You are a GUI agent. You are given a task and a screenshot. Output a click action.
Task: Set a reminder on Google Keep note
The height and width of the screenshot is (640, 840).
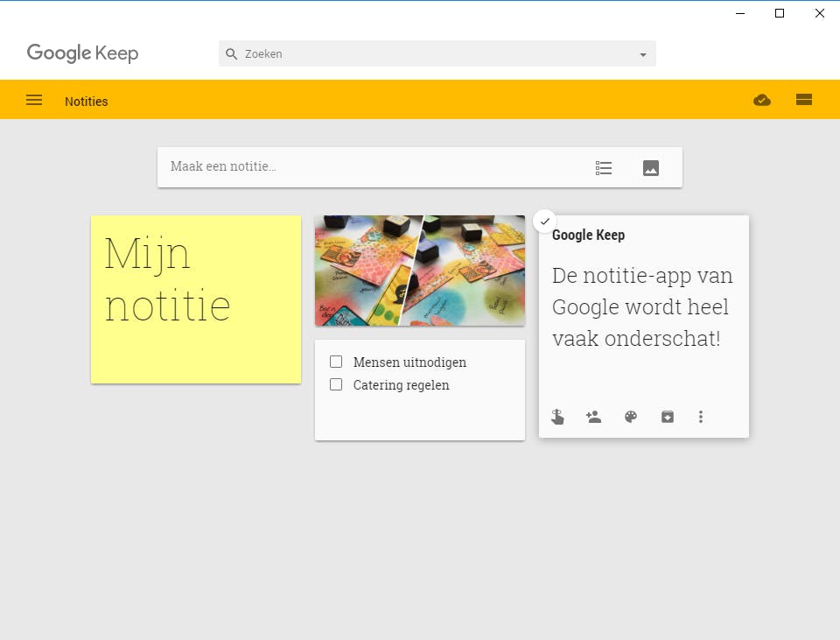tap(557, 417)
